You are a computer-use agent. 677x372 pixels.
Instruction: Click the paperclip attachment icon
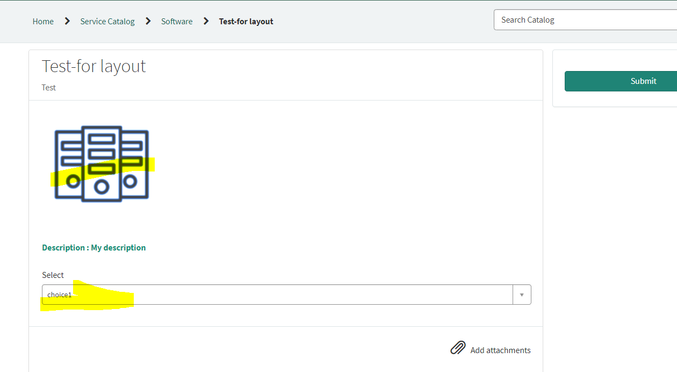pyautogui.click(x=458, y=348)
